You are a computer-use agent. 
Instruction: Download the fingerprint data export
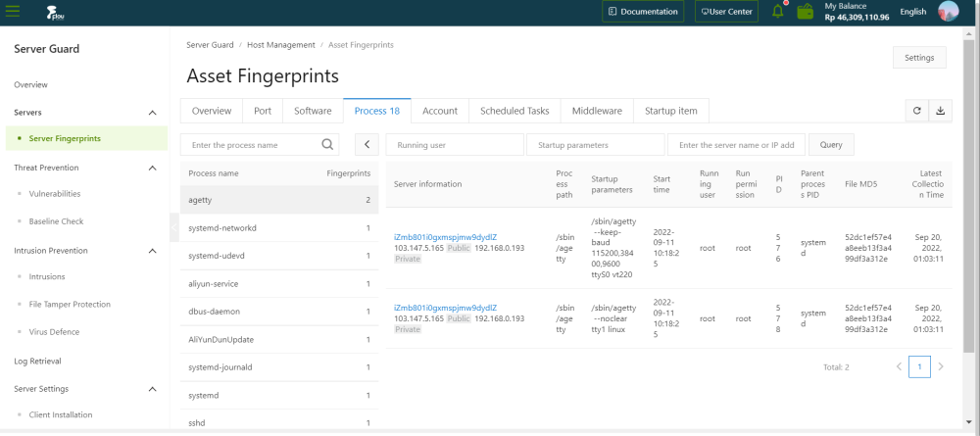940,111
